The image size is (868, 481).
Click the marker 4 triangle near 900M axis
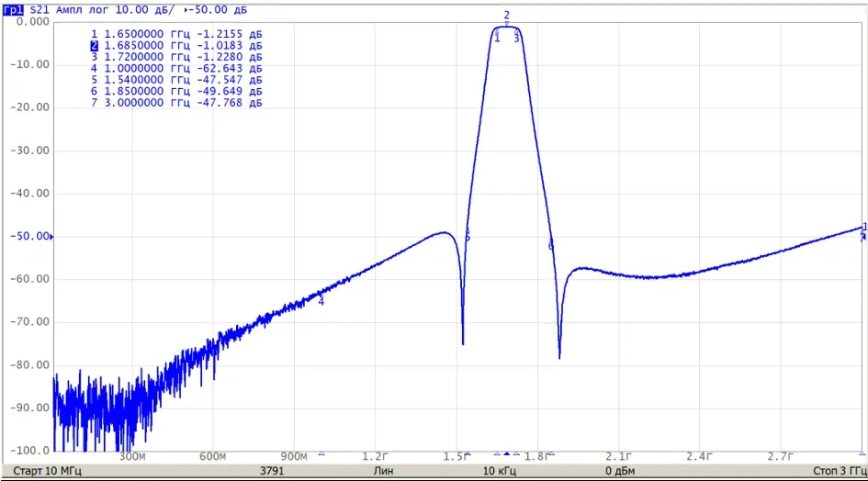pos(321,453)
